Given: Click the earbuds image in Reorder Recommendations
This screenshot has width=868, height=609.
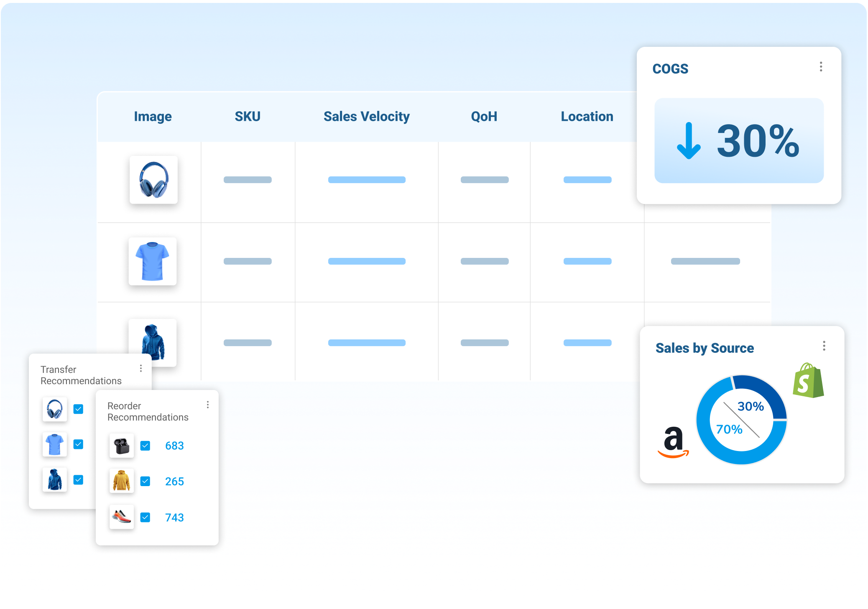Looking at the screenshot, I should point(122,446).
